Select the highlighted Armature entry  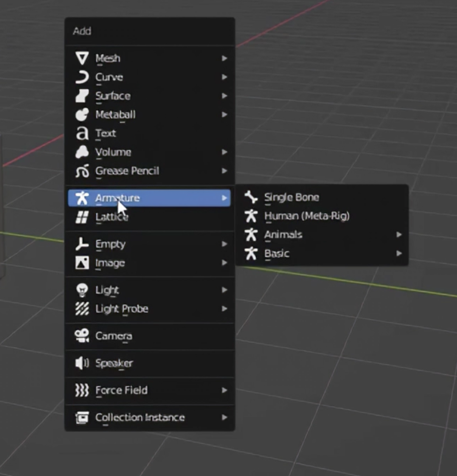coord(150,198)
